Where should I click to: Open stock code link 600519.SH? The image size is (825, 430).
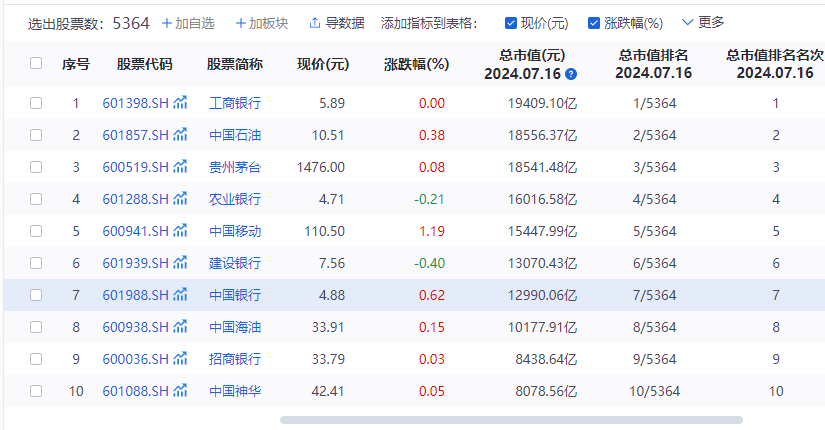[x=135, y=167]
